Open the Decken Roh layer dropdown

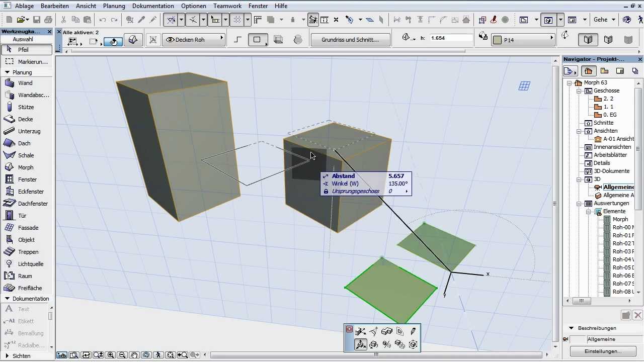point(194,39)
